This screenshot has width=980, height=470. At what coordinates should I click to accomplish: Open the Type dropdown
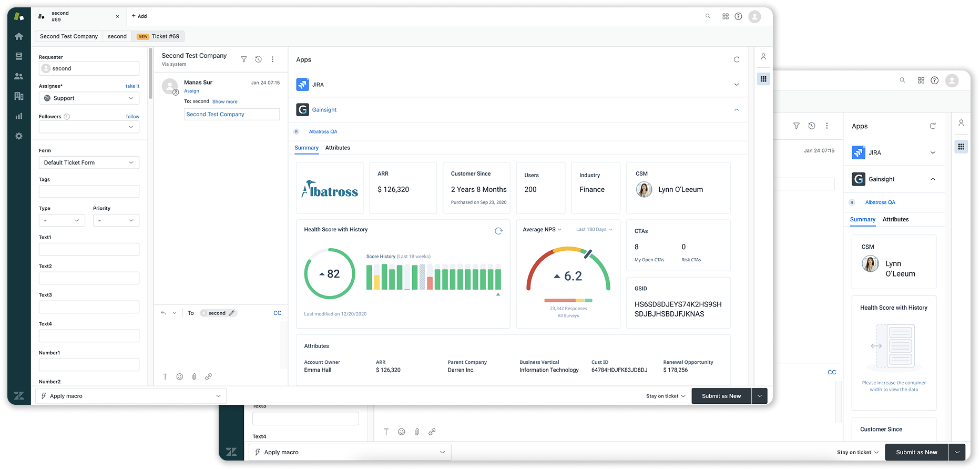tap(62, 220)
